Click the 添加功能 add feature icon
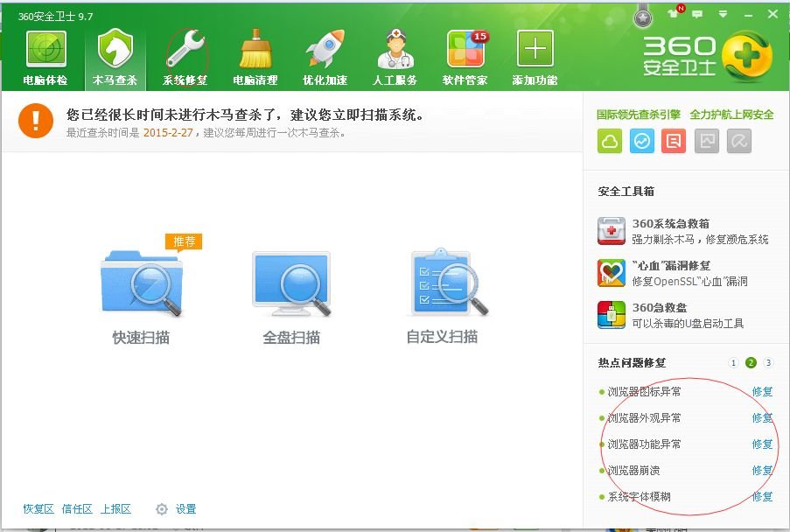This screenshot has height=532, width=790. point(535,57)
